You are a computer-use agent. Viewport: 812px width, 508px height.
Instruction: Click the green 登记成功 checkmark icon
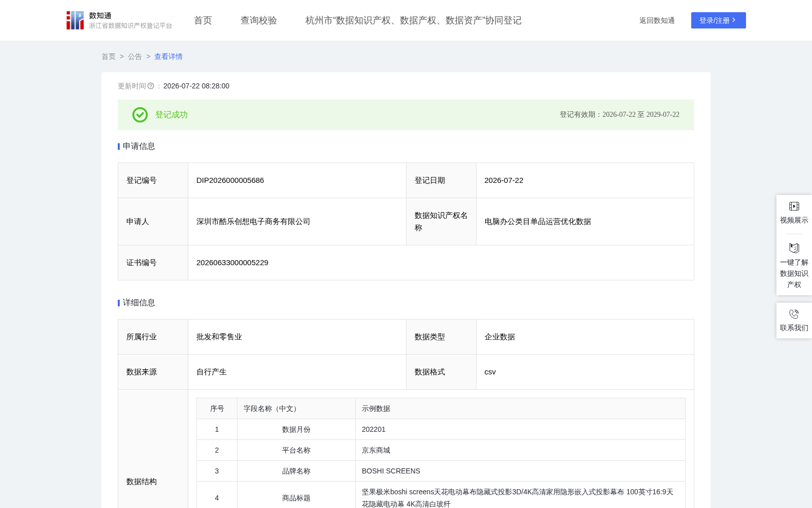140,115
